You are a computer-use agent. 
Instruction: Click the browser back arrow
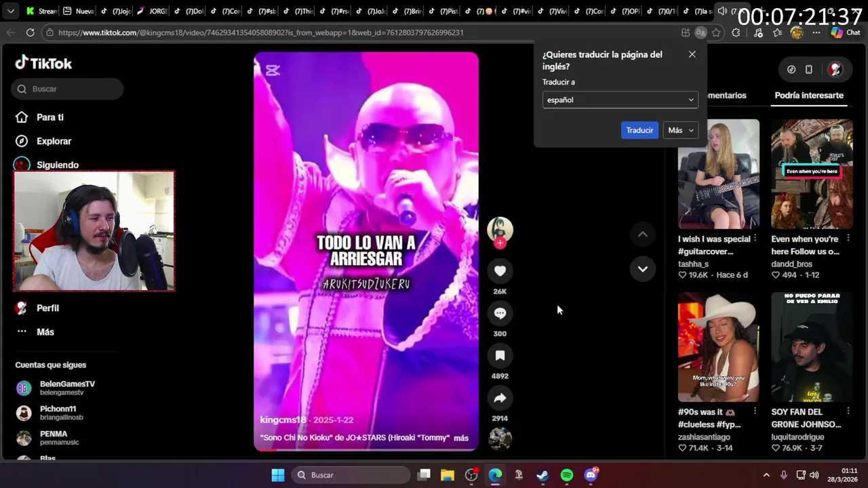click(x=10, y=33)
